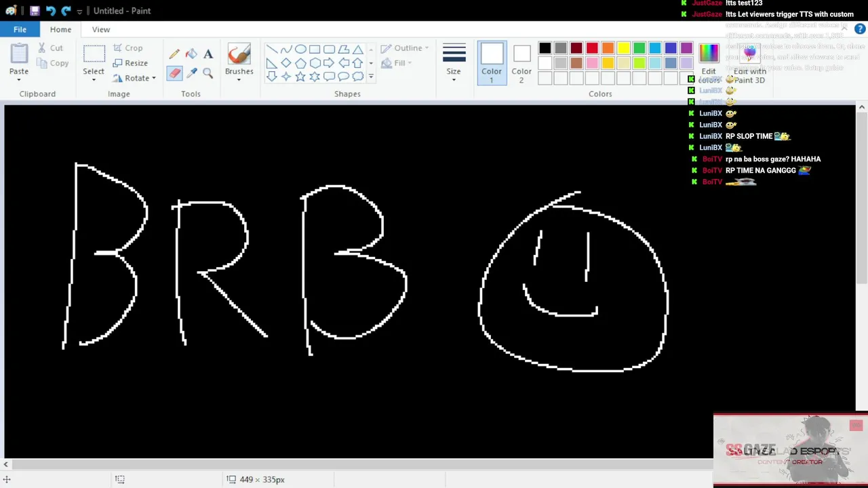Choose the Left arrow shape
This screenshot has width=868, height=488.
(x=343, y=63)
